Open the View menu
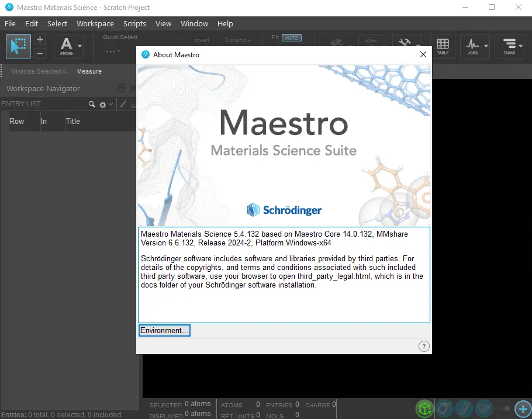The height and width of the screenshot is (419, 532). pyautogui.click(x=163, y=24)
